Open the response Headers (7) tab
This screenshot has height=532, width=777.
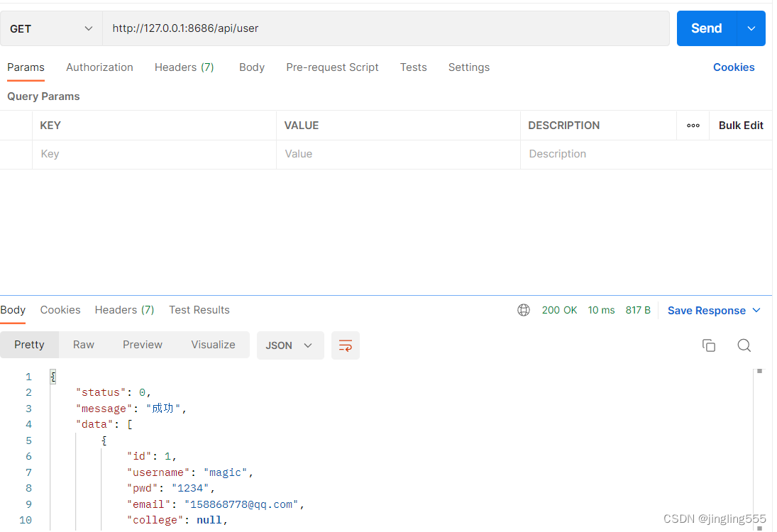coord(124,310)
